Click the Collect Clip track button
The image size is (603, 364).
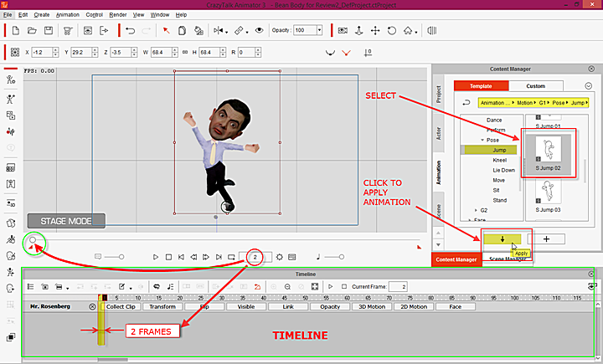coord(121,307)
